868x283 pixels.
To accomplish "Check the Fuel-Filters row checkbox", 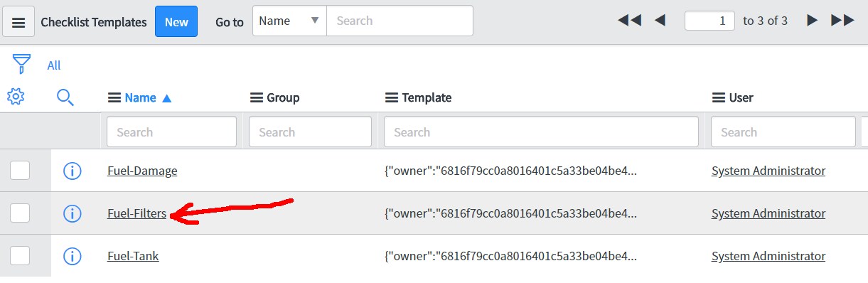I will click(x=20, y=213).
